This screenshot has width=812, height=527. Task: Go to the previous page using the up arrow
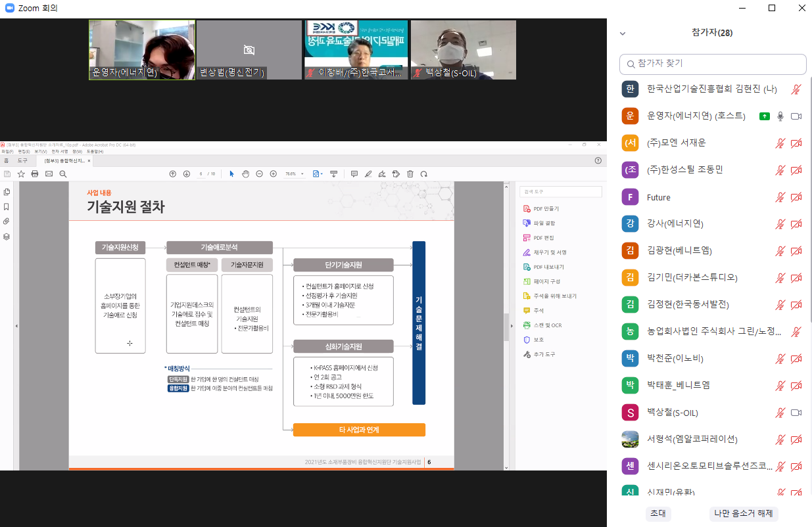(173, 174)
